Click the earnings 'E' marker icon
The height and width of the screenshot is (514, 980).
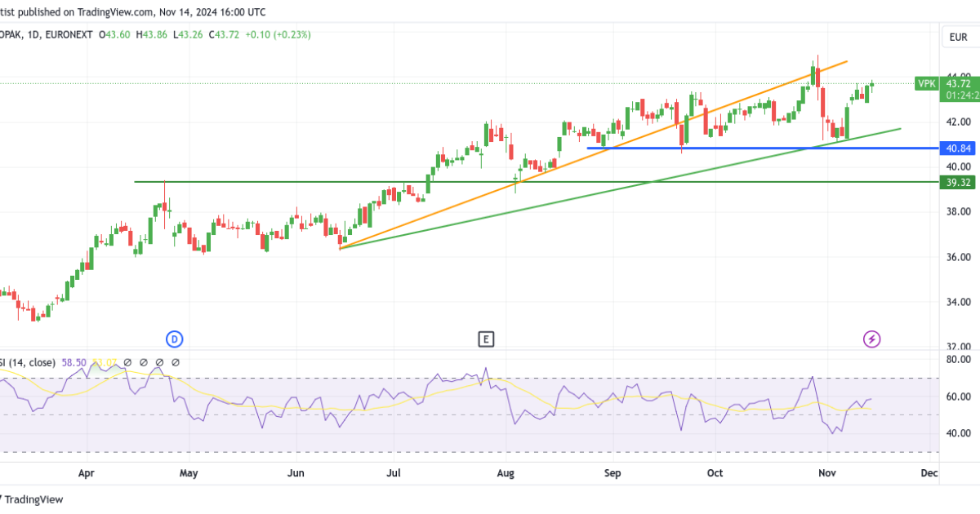[486, 339]
